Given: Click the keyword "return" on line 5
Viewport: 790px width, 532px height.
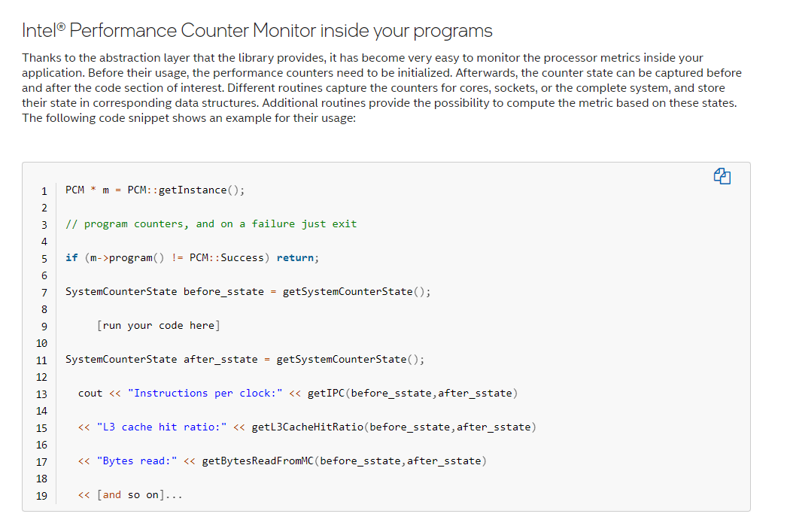Looking at the screenshot, I should [x=295, y=257].
